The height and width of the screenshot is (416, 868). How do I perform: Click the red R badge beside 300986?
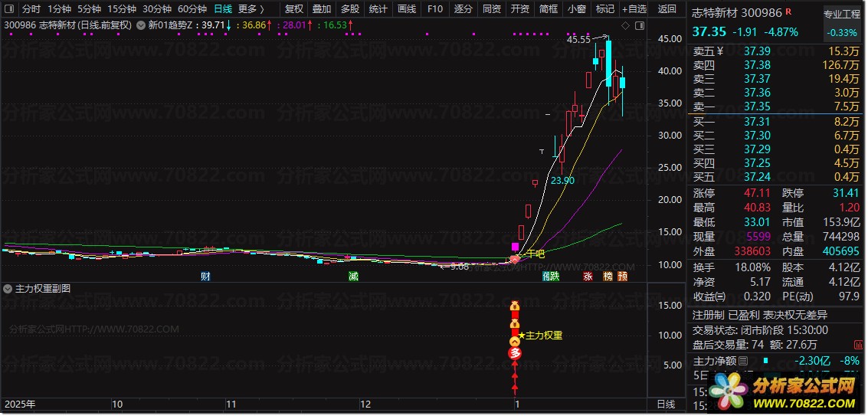point(788,11)
